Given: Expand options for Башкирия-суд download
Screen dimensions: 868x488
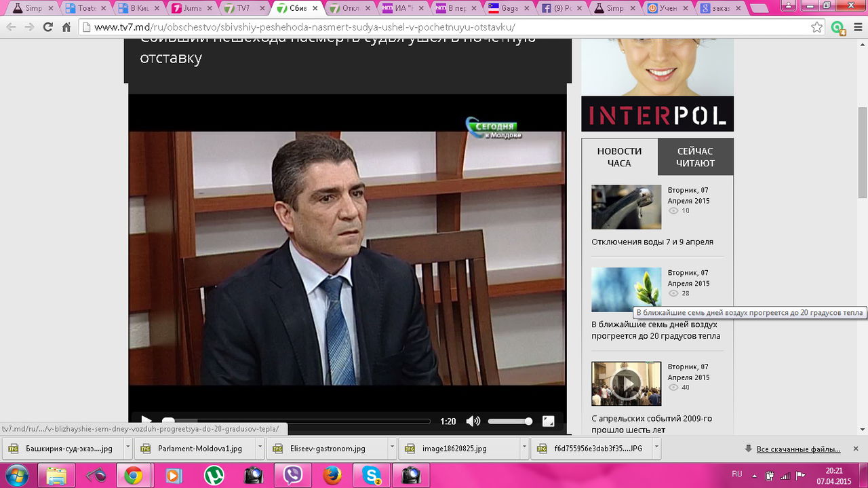Looking at the screenshot, I should 127,449.
